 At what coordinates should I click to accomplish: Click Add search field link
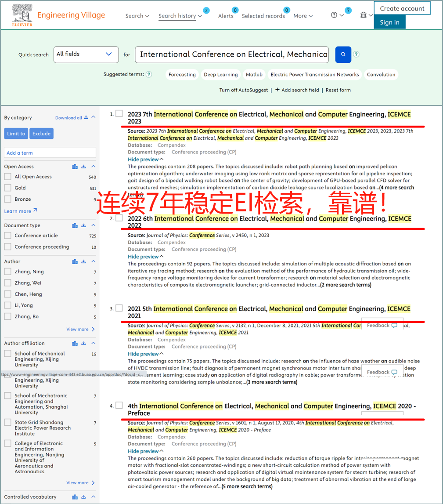(x=297, y=90)
